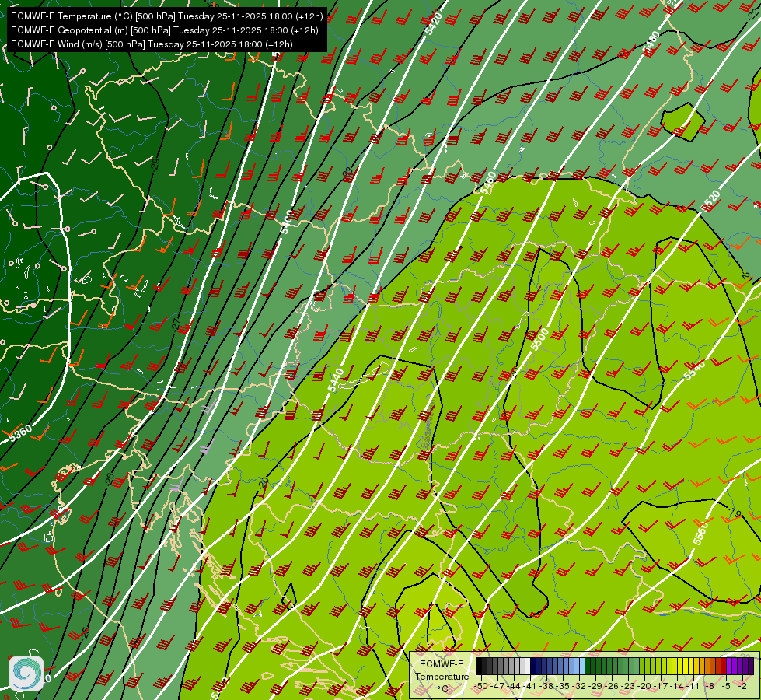This screenshot has height=700, width=761.
Task: Click the 5500 geopotential contour label
Action: point(539,339)
